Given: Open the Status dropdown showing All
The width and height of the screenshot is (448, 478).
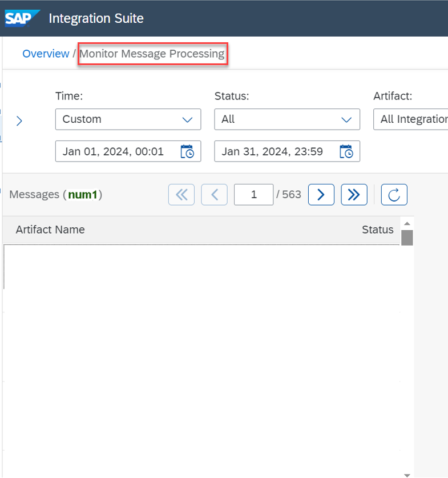Looking at the screenshot, I should click(x=287, y=119).
